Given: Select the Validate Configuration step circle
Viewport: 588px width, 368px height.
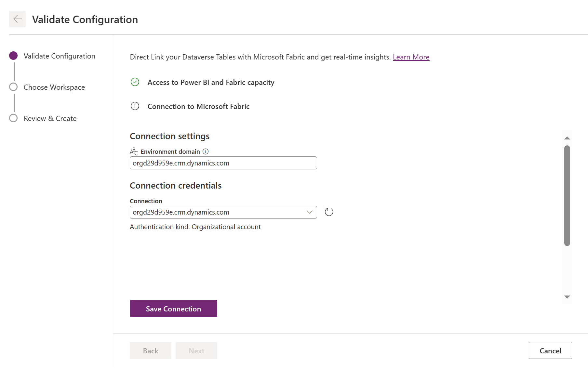Looking at the screenshot, I should point(13,56).
